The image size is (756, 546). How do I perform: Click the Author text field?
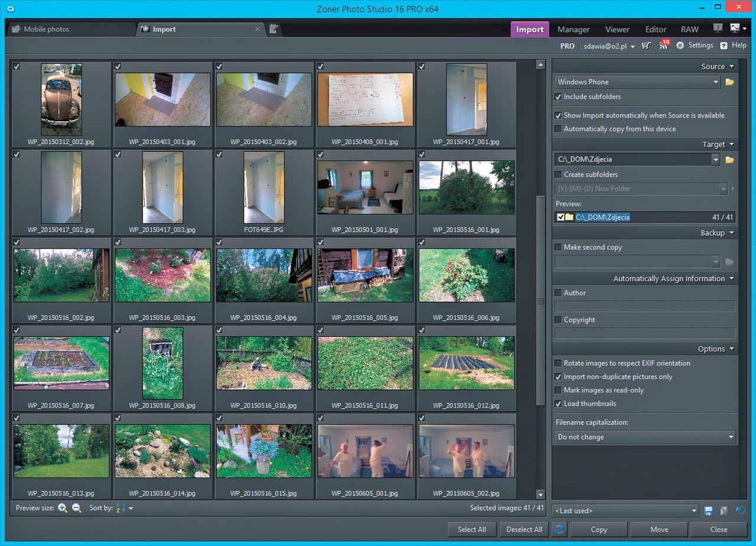[x=645, y=306]
